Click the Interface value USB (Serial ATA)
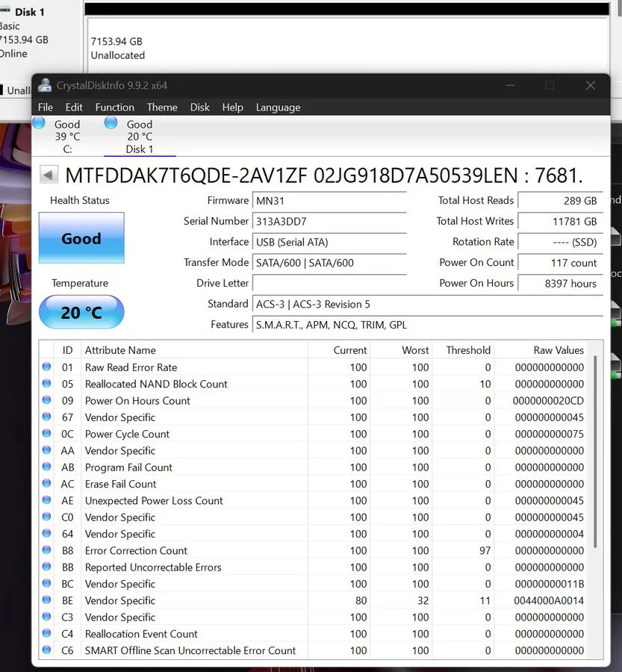 point(329,242)
